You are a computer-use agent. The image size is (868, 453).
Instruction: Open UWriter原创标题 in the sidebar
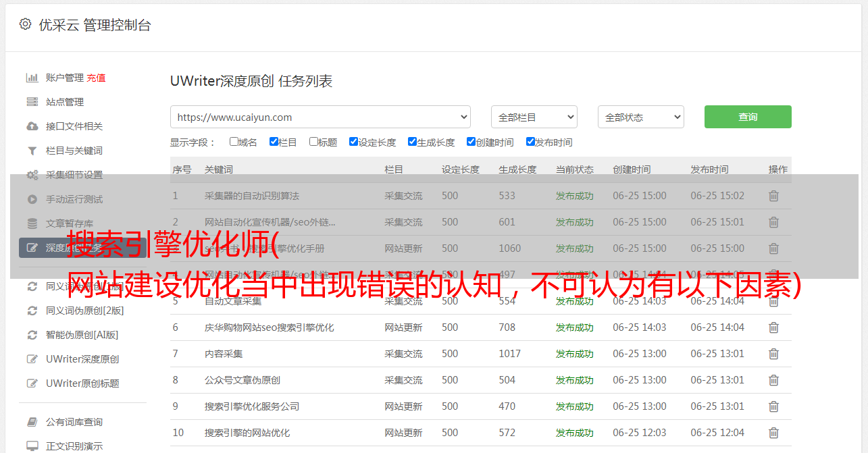click(82, 383)
